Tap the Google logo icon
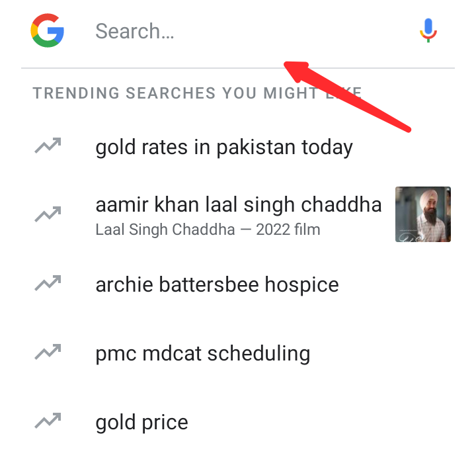This screenshot has height=465, width=476. click(x=47, y=31)
